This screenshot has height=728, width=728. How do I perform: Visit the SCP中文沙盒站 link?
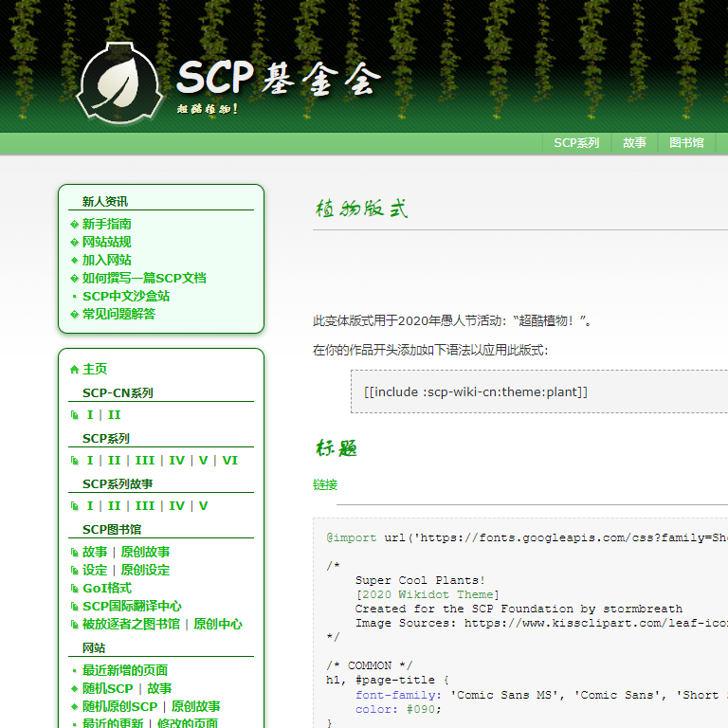(x=125, y=297)
